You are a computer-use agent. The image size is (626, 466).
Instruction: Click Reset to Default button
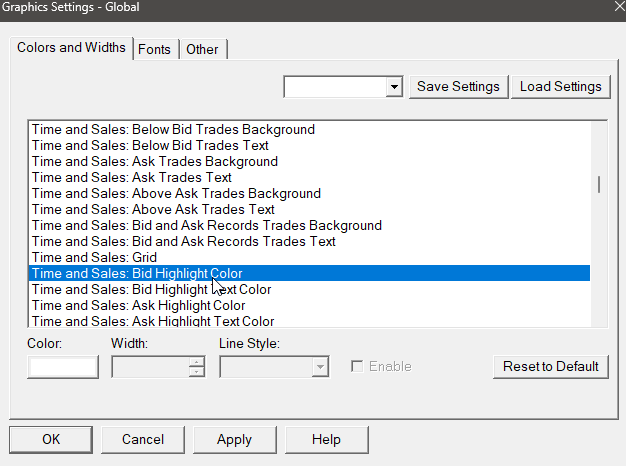pyautogui.click(x=550, y=366)
